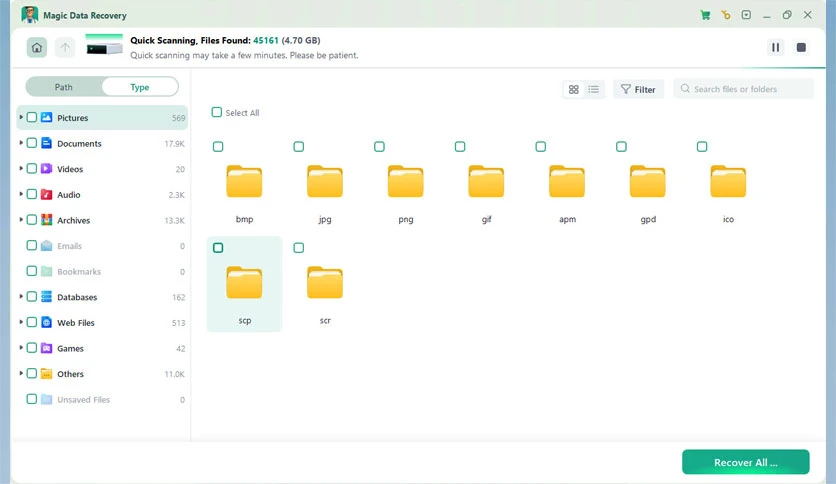Check the Emails category checkbox
This screenshot has height=484, width=836.
click(x=31, y=245)
